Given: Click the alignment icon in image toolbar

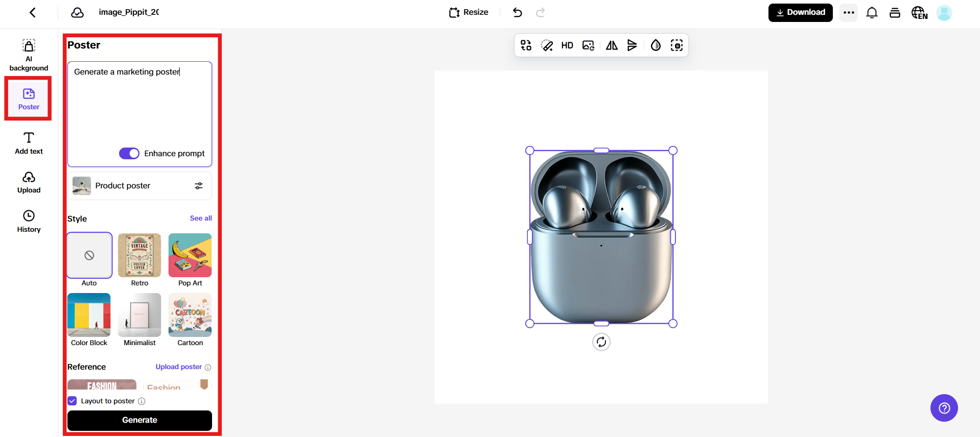Looking at the screenshot, I should [x=632, y=45].
